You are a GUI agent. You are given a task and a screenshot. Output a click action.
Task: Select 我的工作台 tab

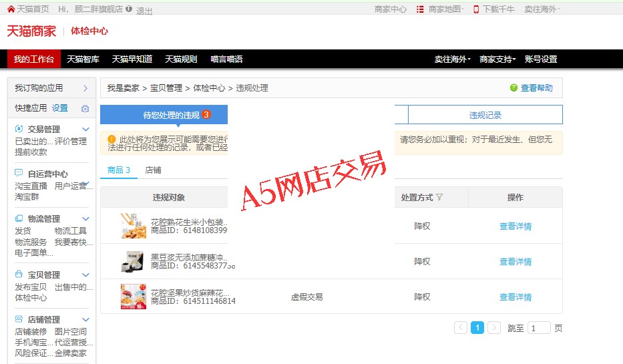click(34, 59)
